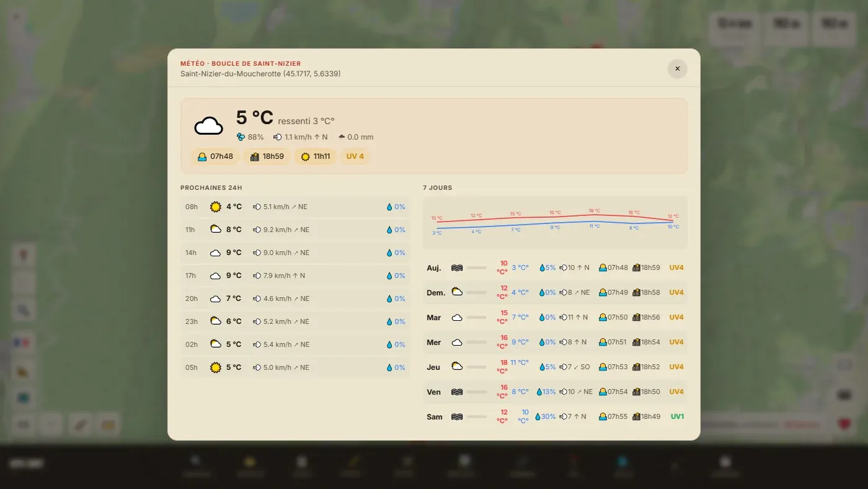Viewport: 868px width, 489px height.
Task: Click the 0.0 mm precipitation icon
Action: pos(342,137)
